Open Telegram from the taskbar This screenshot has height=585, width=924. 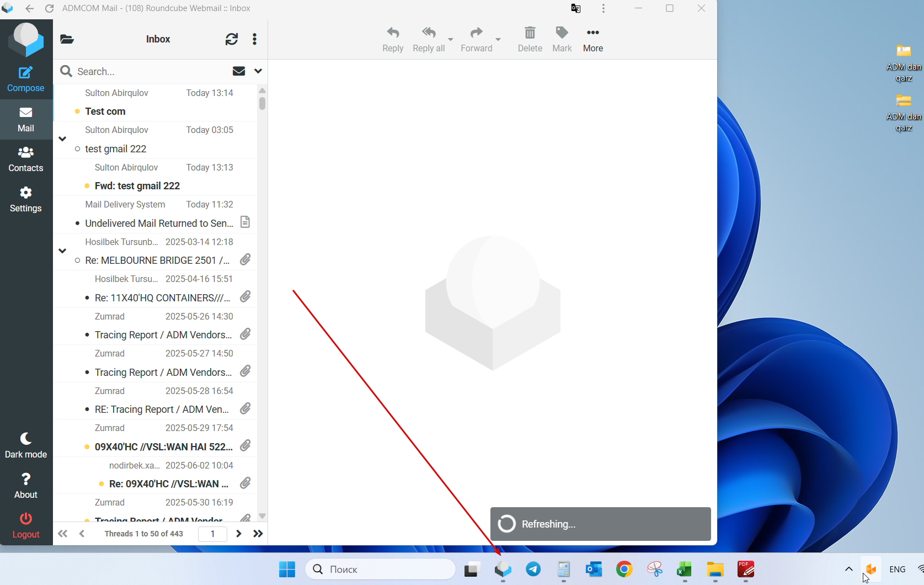click(533, 569)
